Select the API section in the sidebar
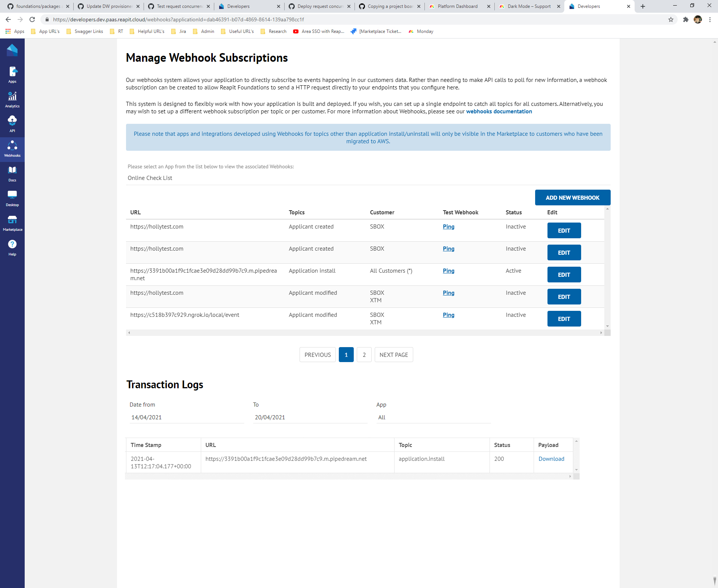718x588 pixels. [12, 124]
